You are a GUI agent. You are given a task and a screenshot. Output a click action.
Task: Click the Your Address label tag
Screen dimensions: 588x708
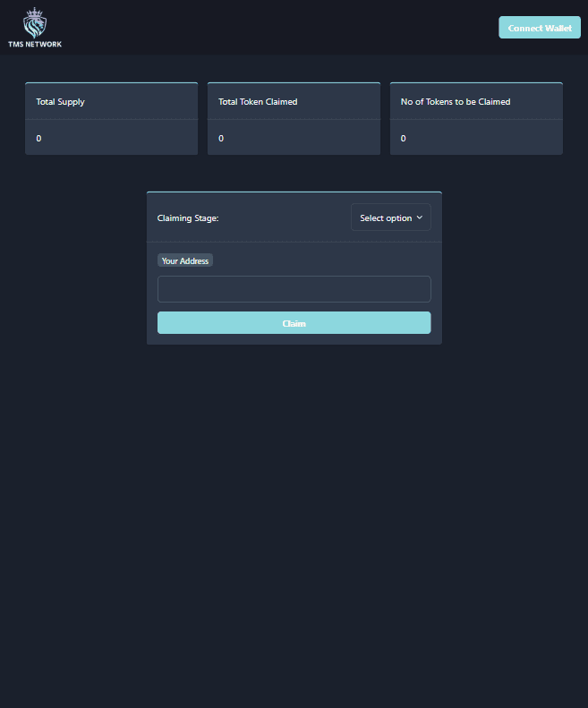pyautogui.click(x=185, y=261)
